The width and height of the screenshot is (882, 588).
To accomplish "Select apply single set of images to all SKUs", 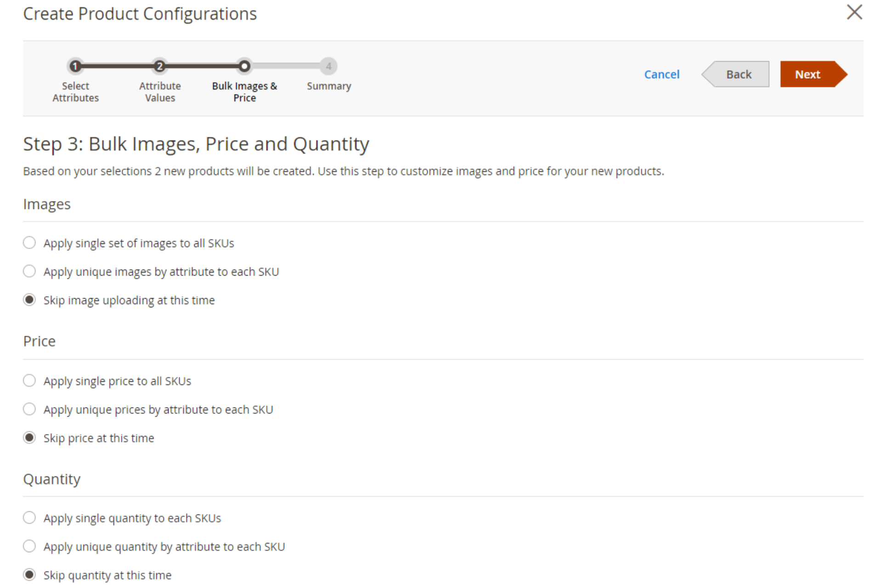I will click(29, 243).
